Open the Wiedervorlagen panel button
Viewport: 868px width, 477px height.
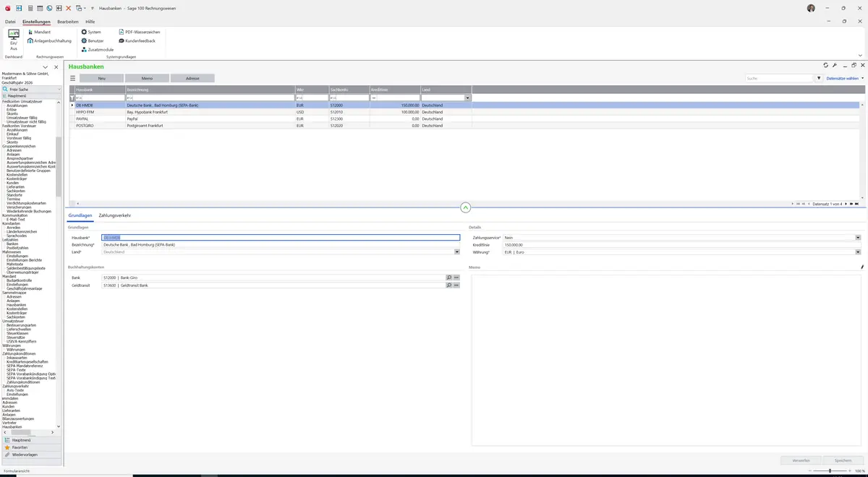[x=30, y=455]
